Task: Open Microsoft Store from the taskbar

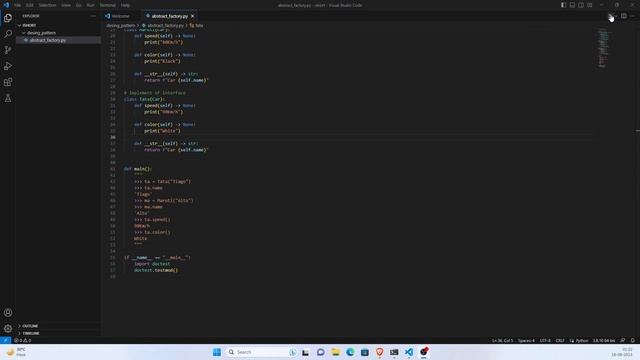Action: (x=365, y=352)
